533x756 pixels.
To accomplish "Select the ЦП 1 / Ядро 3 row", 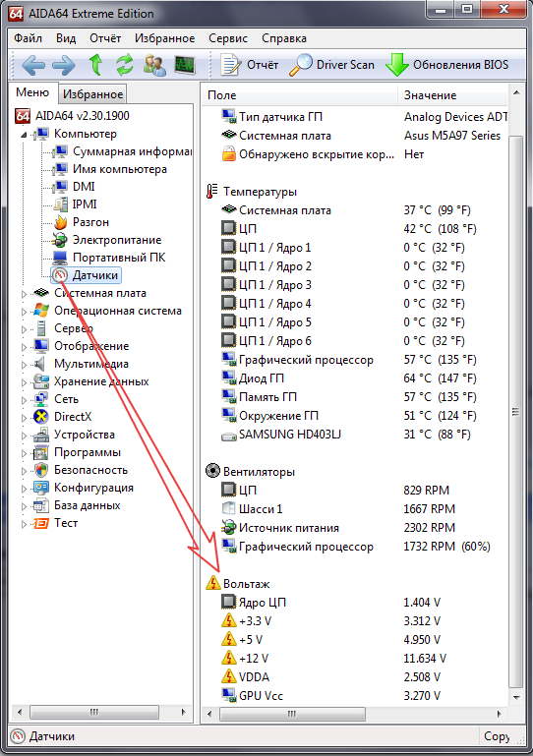I will tap(357, 285).
